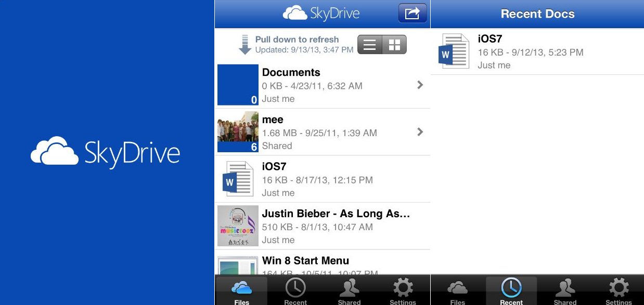Tap '0 KB - 4/23/11, 6:32 AM' details
The image size is (644, 305).
tap(312, 86)
